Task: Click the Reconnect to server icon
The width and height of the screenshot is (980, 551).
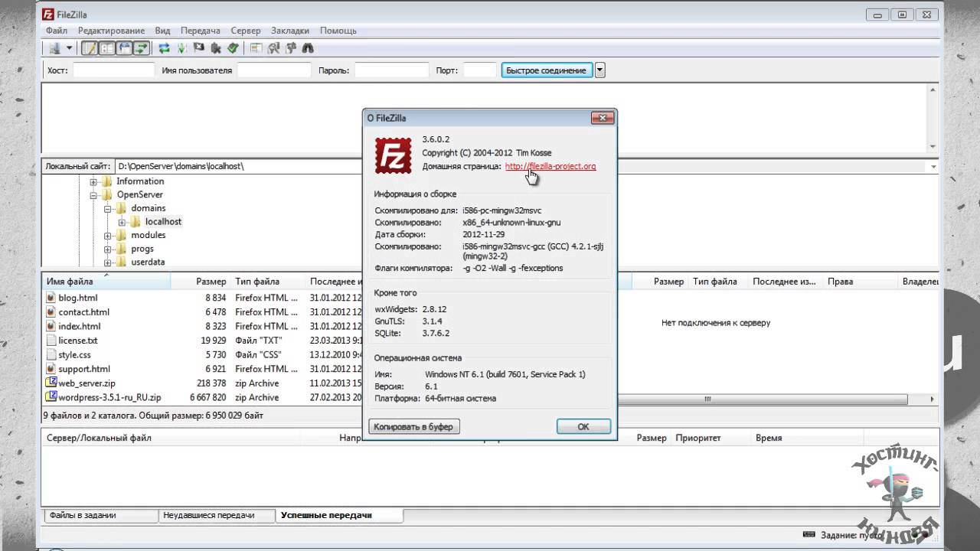Action: pos(233,48)
